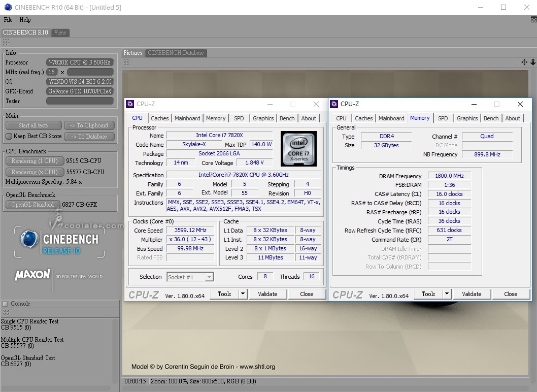Open About tab in left CPU-Z window
This screenshot has height=392, width=537.
pos(309,118)
